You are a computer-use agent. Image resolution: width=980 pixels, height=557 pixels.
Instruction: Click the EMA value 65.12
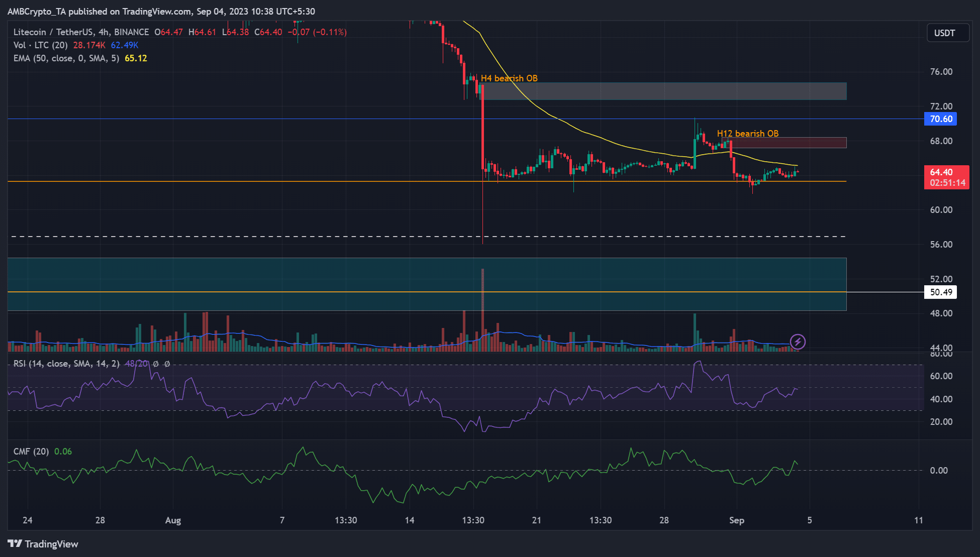136,58
